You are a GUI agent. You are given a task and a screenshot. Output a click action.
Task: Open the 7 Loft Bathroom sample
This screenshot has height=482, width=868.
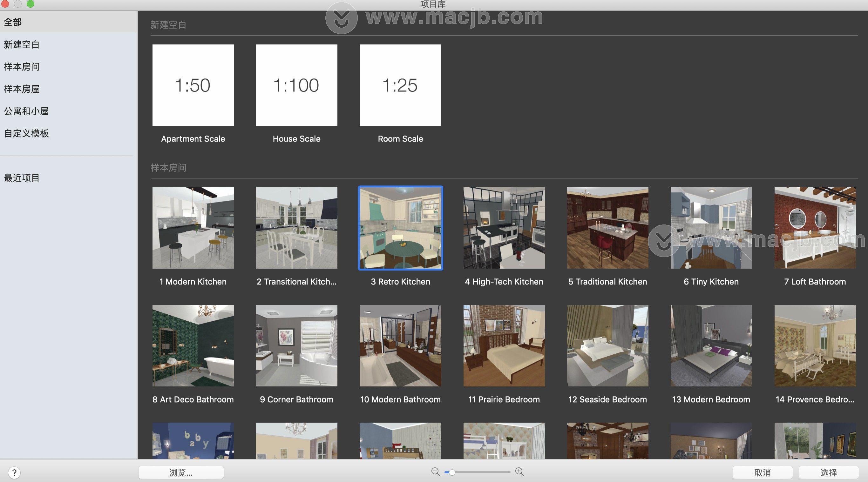(x=814, y=228)
